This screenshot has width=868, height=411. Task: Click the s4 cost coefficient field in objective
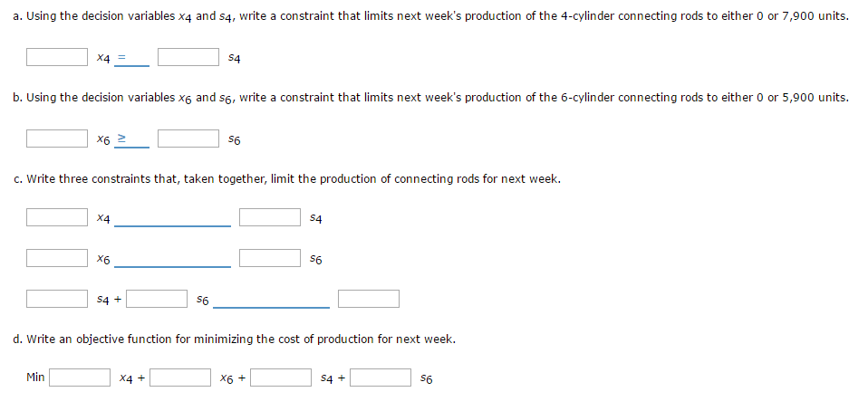(281, 378)
